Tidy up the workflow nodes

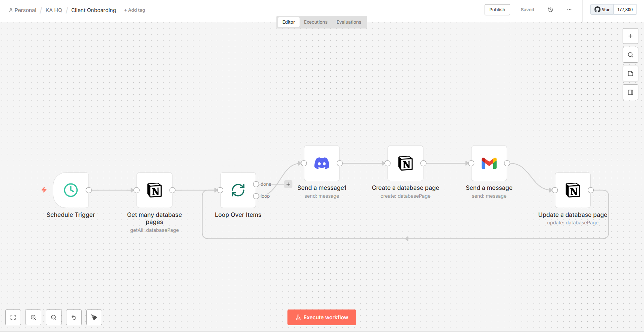coord(94,317)
